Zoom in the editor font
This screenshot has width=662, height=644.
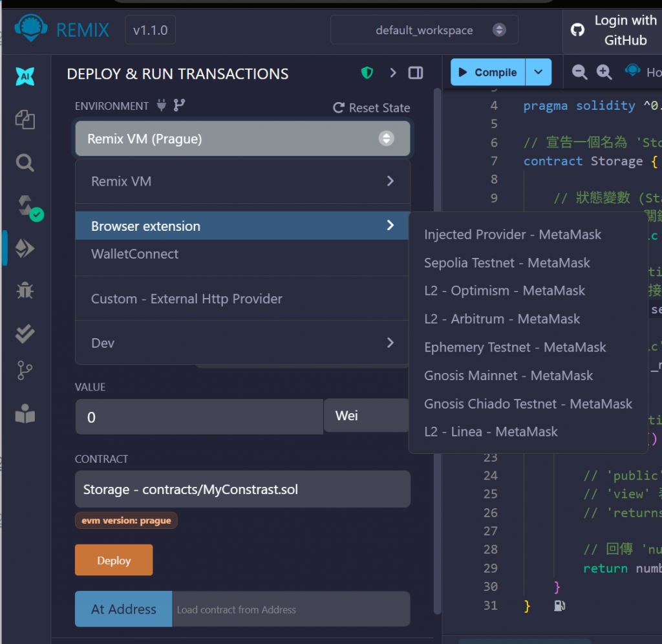coord(604,72)
